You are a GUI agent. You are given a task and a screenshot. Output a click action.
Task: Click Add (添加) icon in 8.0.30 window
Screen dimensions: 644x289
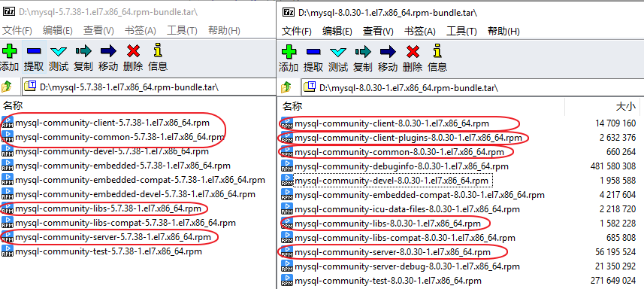click(x=289, y=52)
